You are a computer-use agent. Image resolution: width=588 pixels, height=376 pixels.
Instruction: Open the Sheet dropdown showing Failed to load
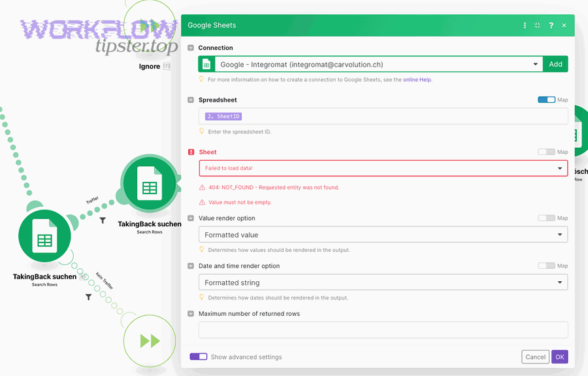[x=384, y=168]
